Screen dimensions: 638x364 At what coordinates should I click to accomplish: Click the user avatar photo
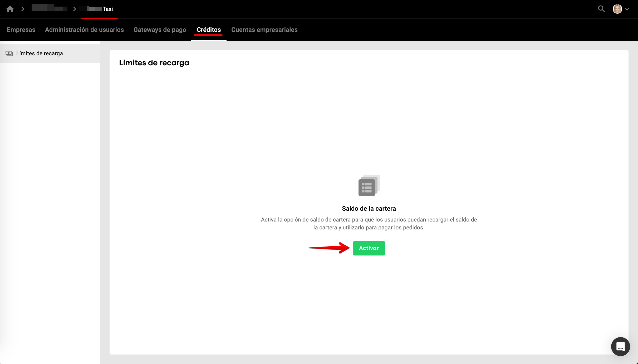click(617, 9)
